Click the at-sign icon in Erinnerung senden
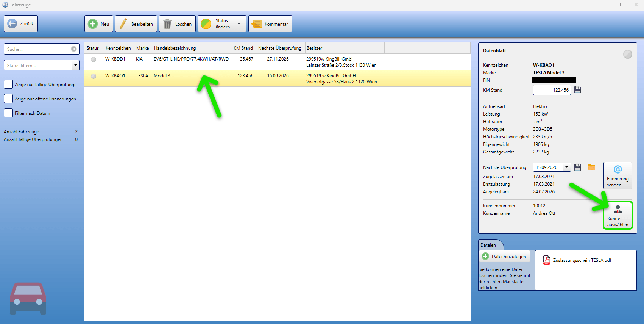This screenshot has height=324, width=644. click(x=618, y=169)
